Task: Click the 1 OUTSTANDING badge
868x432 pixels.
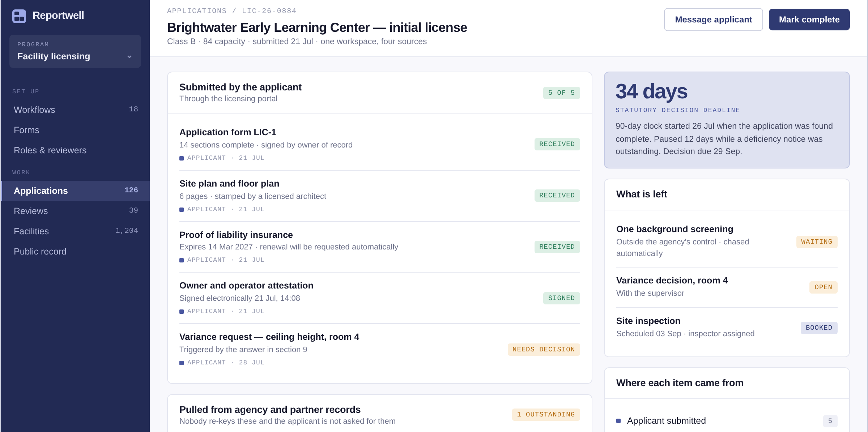Action: coord(546,414)
